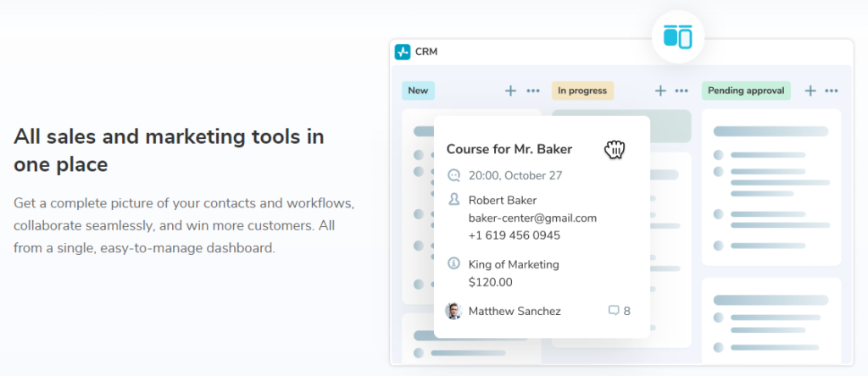868x376 pixels.
Task: Click the CRM pulse logo icon
Action: (403, 52)
